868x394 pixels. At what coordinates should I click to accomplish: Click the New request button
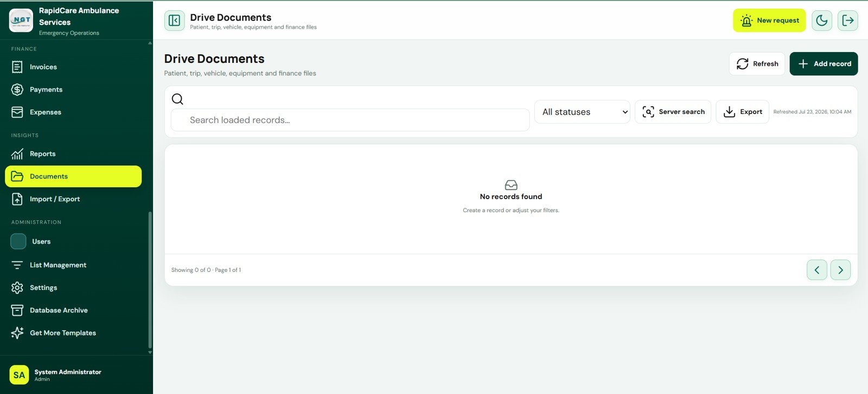pyautogui.click(x=769, y=21)
